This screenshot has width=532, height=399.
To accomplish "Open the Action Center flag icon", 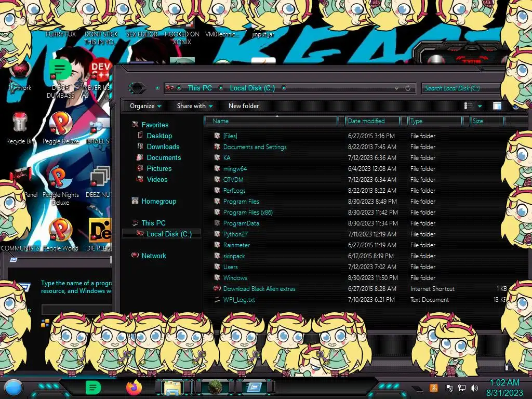I will 449,388.
